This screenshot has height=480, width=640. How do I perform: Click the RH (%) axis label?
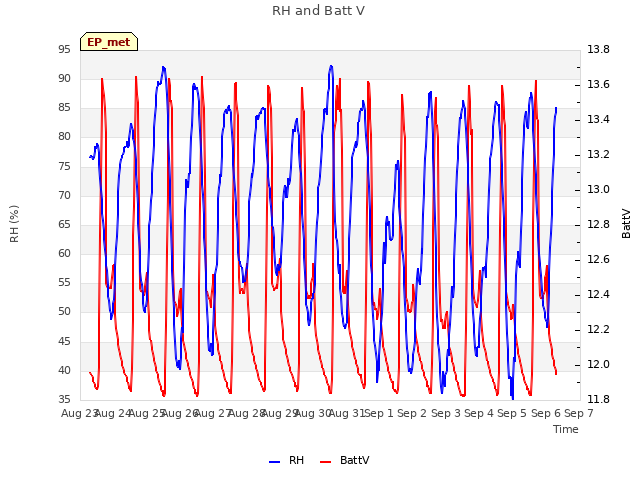coord(14,224)
